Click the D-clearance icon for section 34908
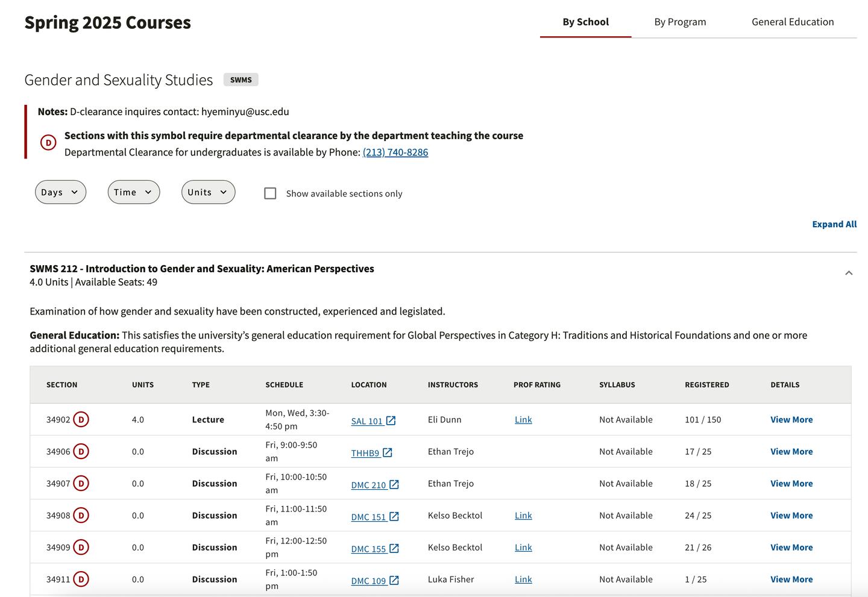The height and width of the screenshot is (597, 868). pos(81,515)
